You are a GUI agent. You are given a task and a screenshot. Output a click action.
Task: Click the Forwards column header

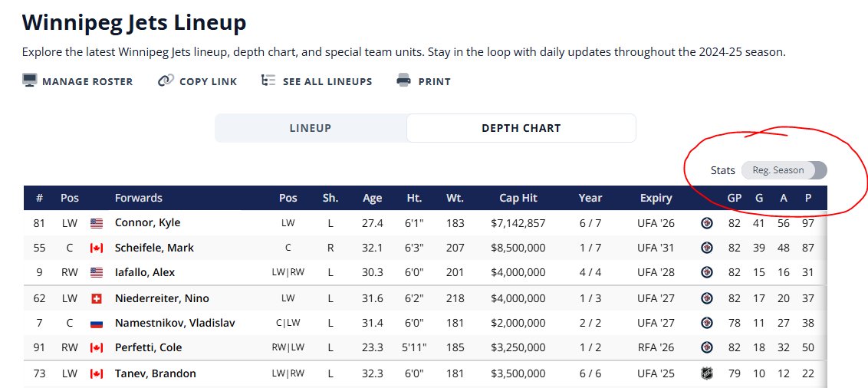pos(139,198)
